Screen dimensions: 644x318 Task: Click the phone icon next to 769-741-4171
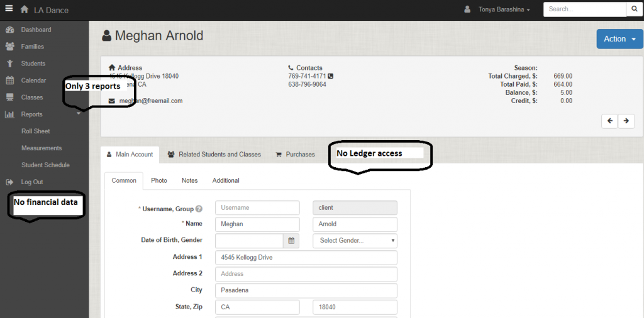click(x=331, y=76)
